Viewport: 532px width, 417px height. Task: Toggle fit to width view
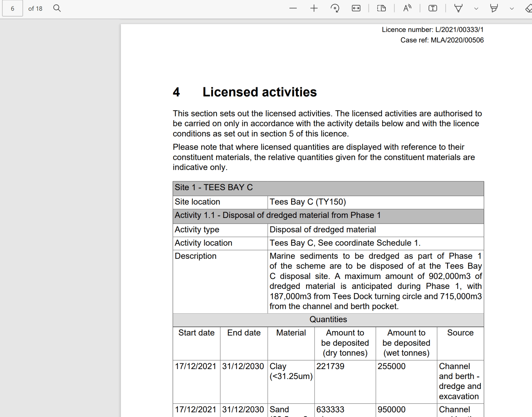(x=356, y=8)
